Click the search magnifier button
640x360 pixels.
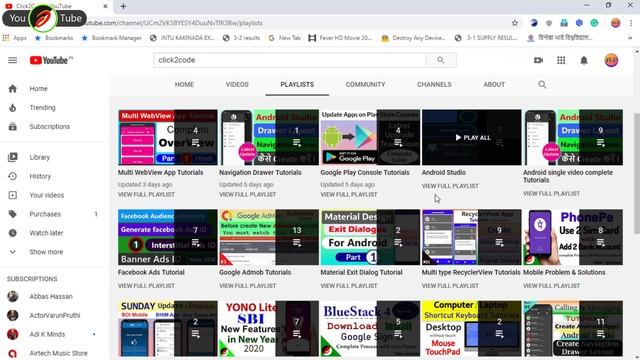(441, 60)
